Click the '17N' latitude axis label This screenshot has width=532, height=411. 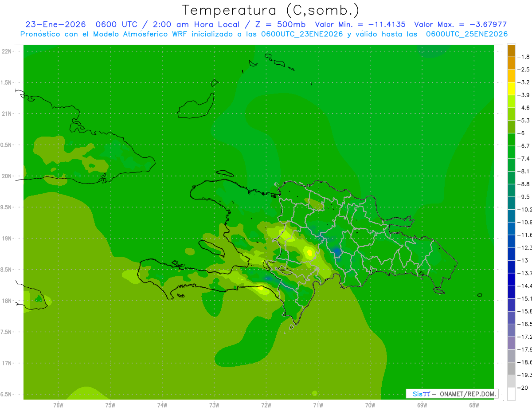7,363
